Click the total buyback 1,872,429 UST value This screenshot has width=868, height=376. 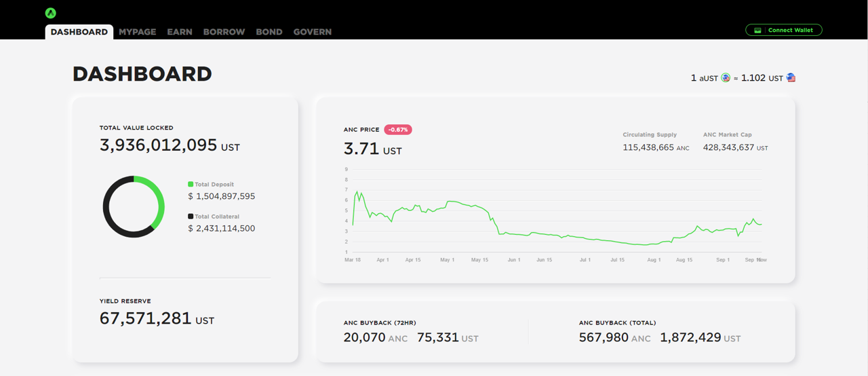[x=700, y=337]
